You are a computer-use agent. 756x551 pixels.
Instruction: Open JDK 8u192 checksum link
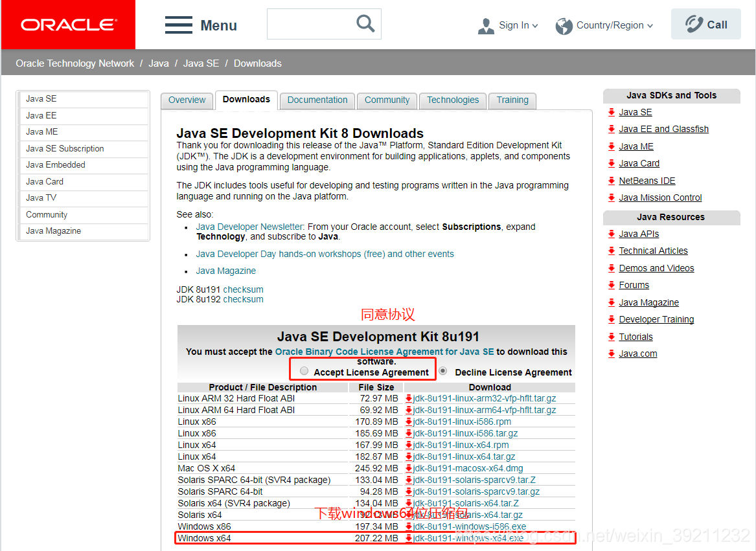pos(244,299)
